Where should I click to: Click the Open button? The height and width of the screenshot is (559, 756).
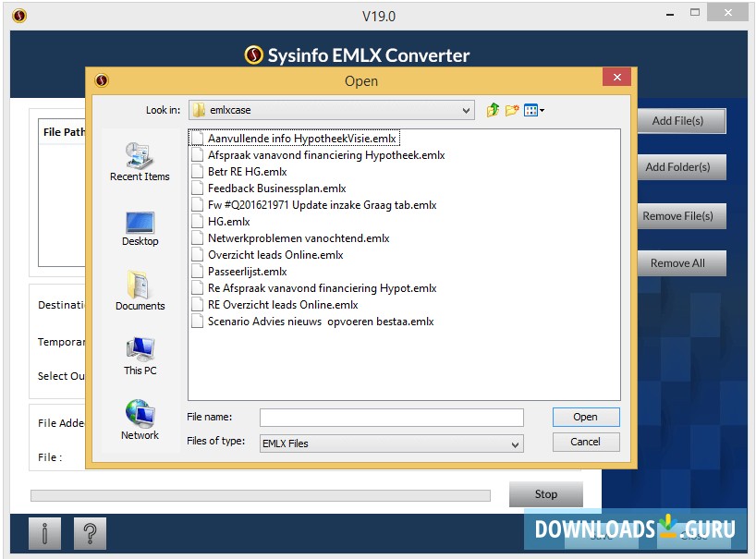click(x=585, y=417)
